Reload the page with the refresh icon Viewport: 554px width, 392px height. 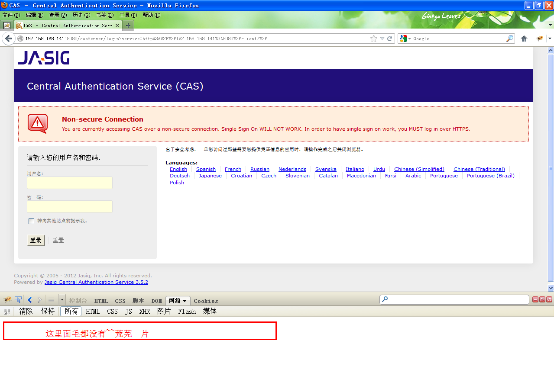pos(390,39)
